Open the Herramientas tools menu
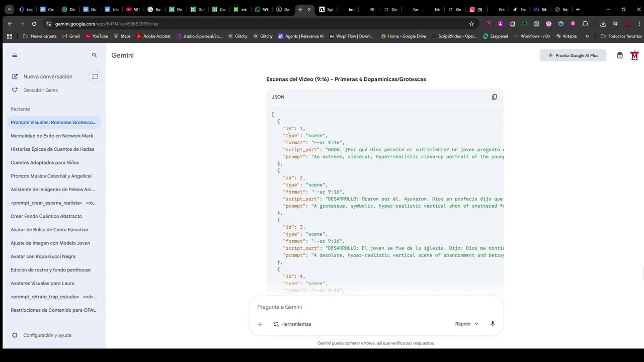 pos(292,324)
